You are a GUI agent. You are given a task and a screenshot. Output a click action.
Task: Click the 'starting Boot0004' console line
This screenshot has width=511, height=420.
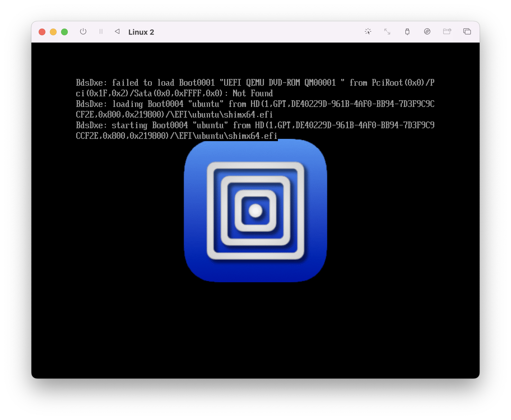tap(255, 130)
